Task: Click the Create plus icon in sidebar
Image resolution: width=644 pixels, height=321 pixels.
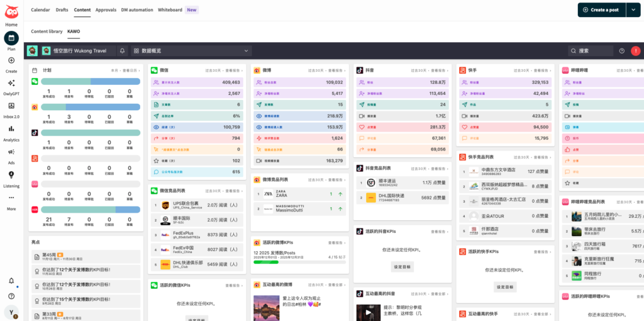Action: 11,60
